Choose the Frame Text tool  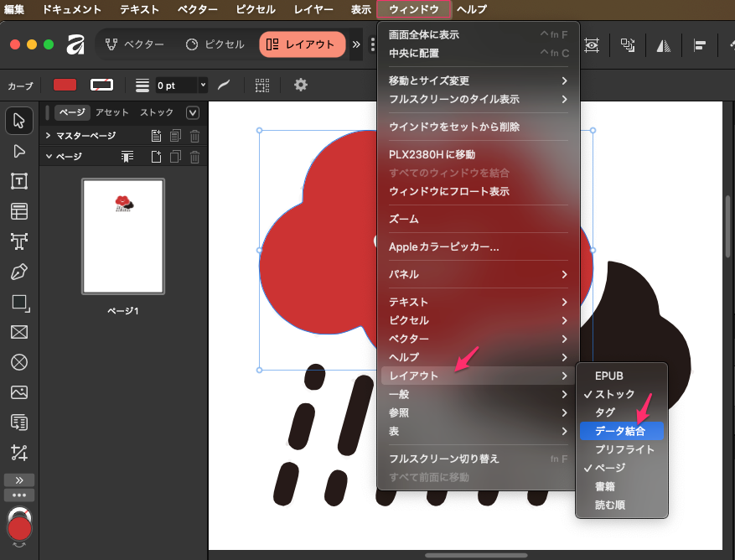pos(19,181)
